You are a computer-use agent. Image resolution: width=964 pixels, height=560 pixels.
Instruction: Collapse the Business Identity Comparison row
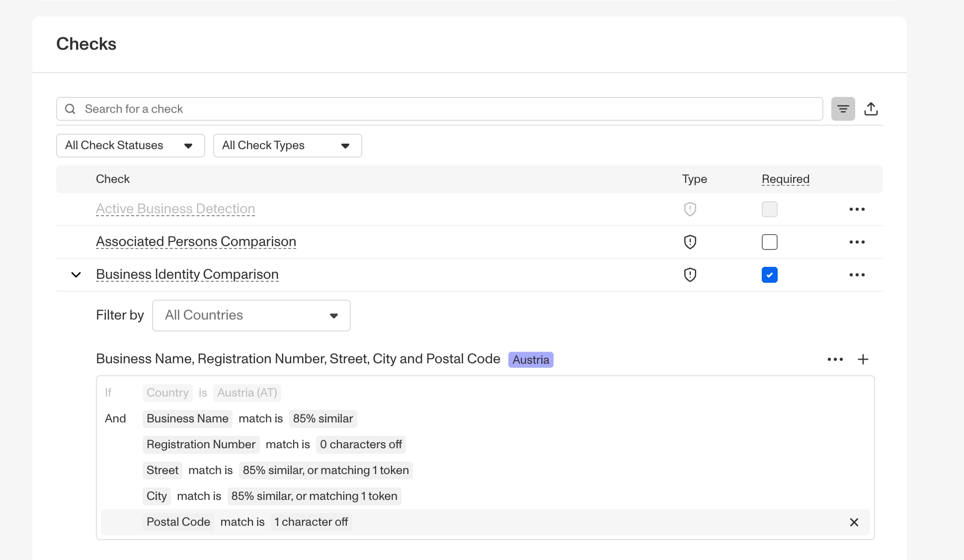(x=76, y=275)
